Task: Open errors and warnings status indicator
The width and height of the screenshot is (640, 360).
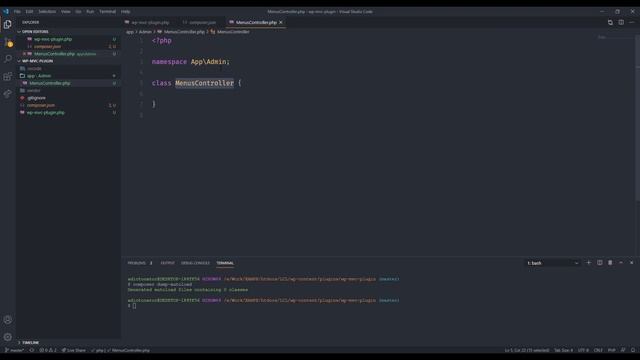Action: (x=48, y=350)
